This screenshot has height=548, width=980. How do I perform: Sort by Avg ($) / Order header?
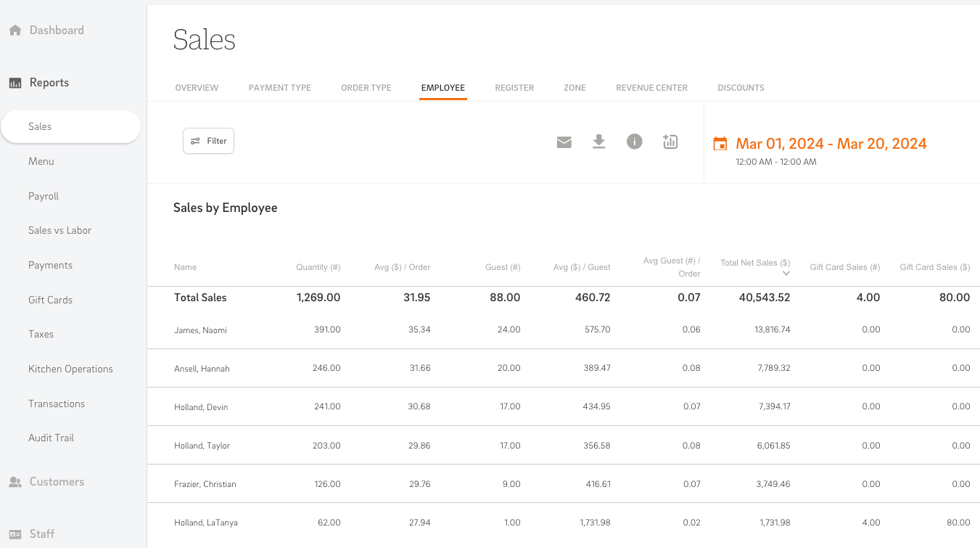click(x=403, y=267)
